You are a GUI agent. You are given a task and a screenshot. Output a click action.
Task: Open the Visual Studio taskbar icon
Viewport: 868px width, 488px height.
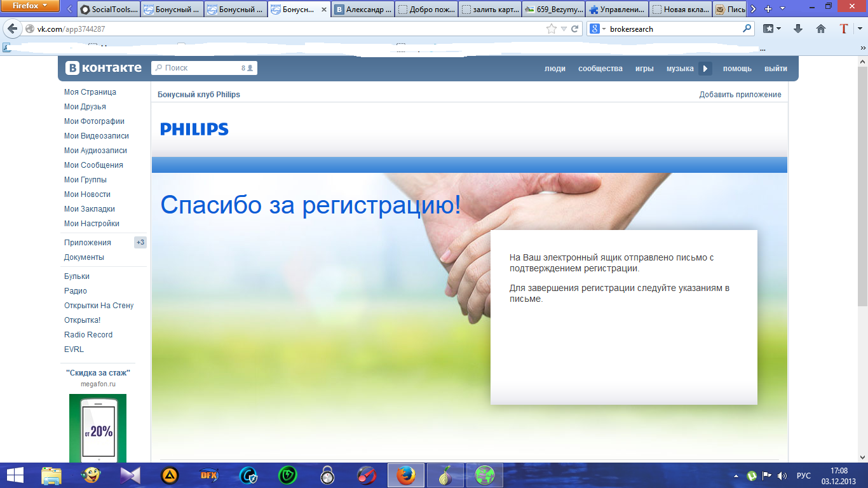(x=130, y=475)
